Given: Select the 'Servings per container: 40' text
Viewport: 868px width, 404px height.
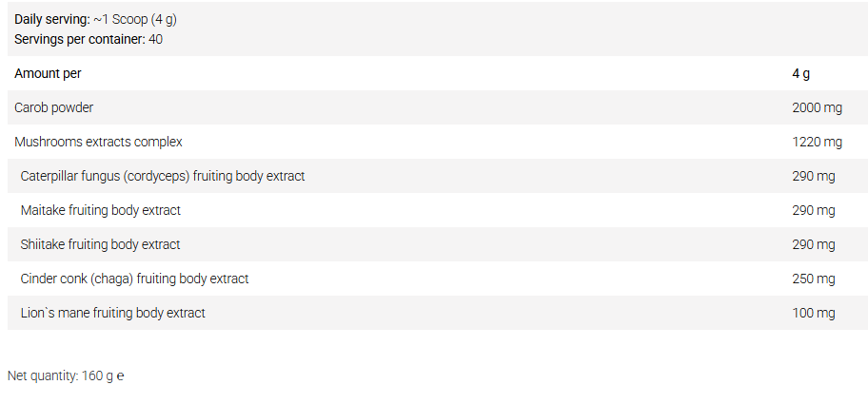Looking at the screenshot, I should pos(89,39).
